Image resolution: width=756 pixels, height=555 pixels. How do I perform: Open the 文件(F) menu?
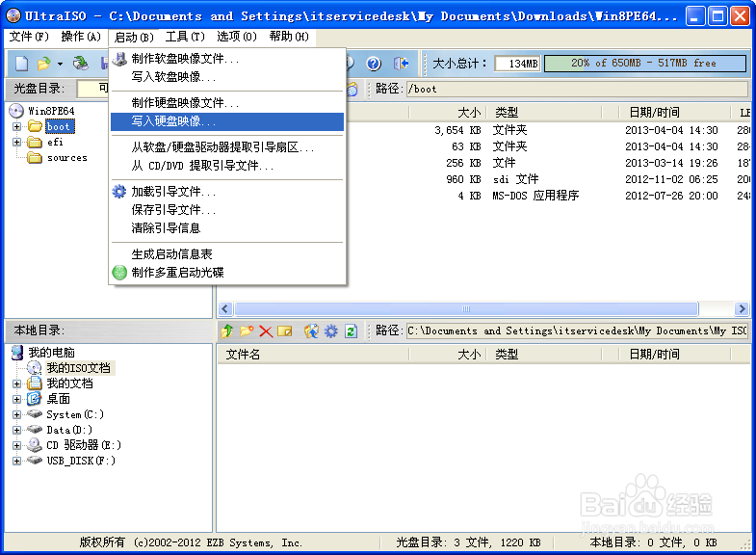click(29, 37)
